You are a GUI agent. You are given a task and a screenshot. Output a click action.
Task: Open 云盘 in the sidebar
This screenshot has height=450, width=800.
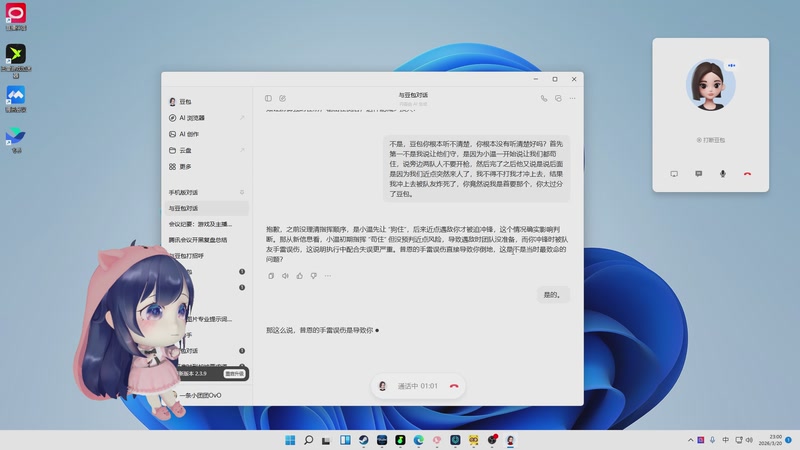(207, 151)
